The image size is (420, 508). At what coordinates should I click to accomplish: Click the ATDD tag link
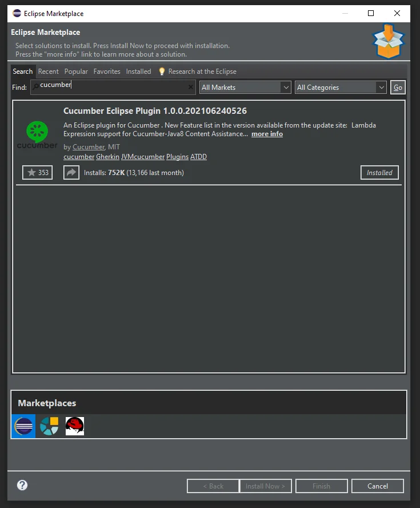[198, 157]
